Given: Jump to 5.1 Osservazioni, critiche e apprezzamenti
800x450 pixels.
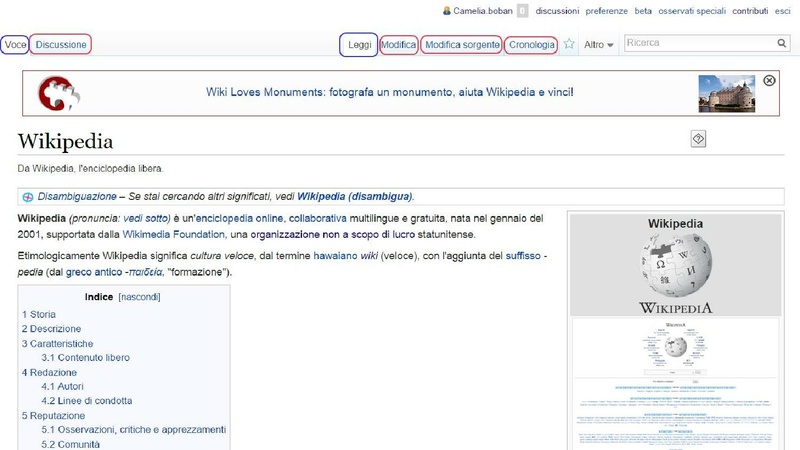Looking at the screenshot, I should coord(134,430).
